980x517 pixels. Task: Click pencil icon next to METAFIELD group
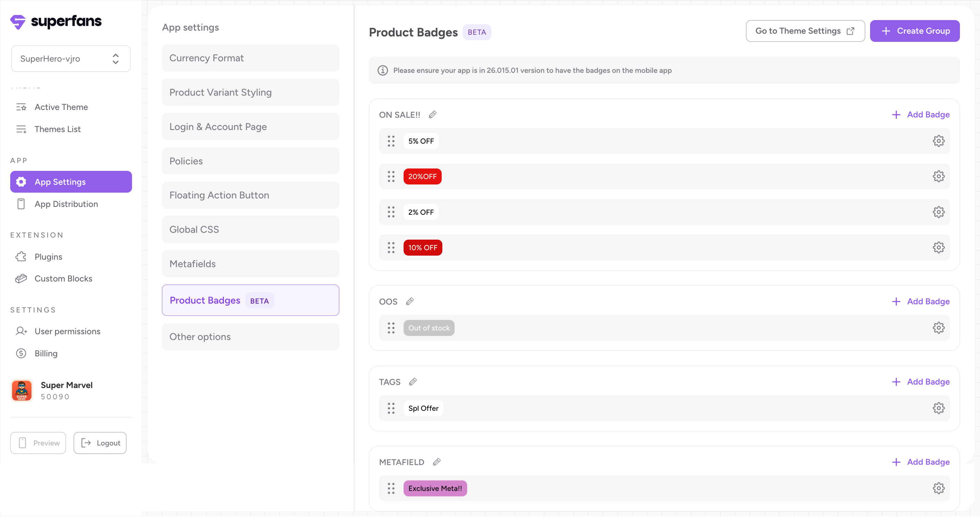click(437, 462)
